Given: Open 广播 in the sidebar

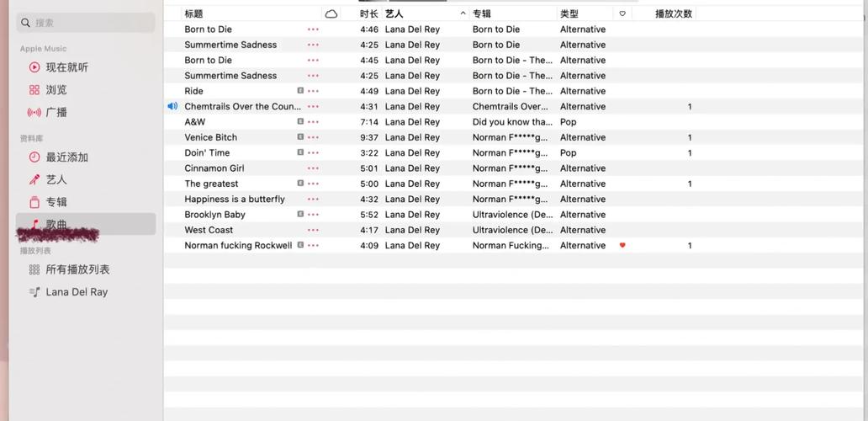Looking at the screenshot, I should tap(56, 113).
